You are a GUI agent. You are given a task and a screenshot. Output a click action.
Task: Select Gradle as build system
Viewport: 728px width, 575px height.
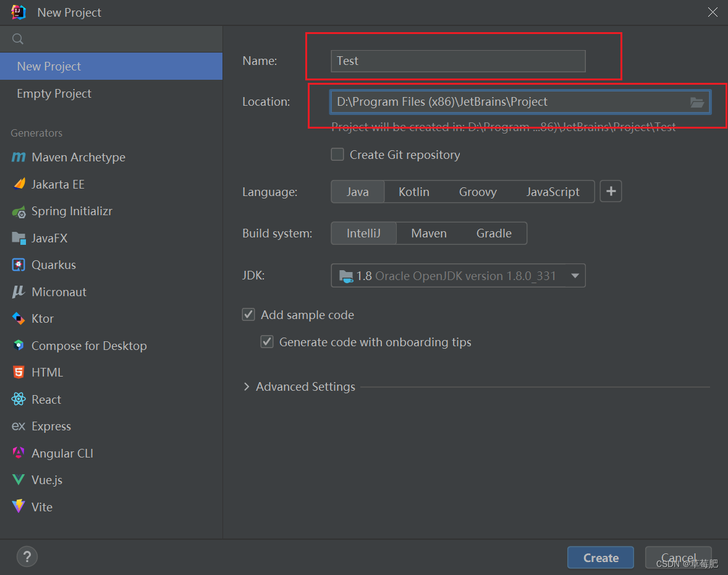[494, 233]
